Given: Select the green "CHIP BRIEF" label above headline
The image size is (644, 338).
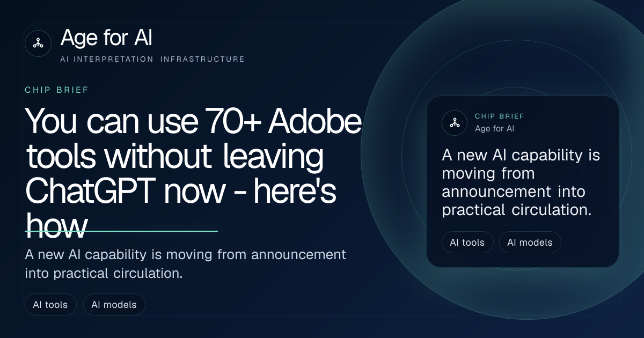Looking at the screenshot, I should (x=56, y=90).
